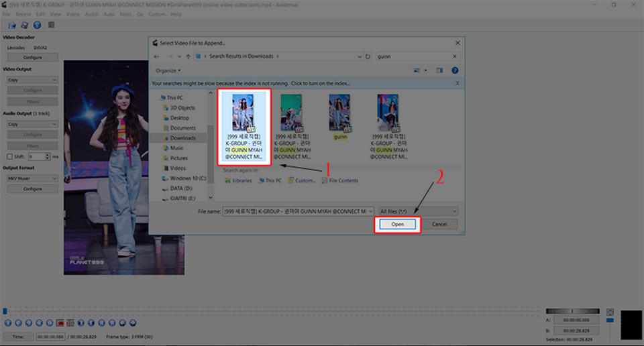Click the Time button
The width and height of the screenshot is (644, 346).
point(18,337)
